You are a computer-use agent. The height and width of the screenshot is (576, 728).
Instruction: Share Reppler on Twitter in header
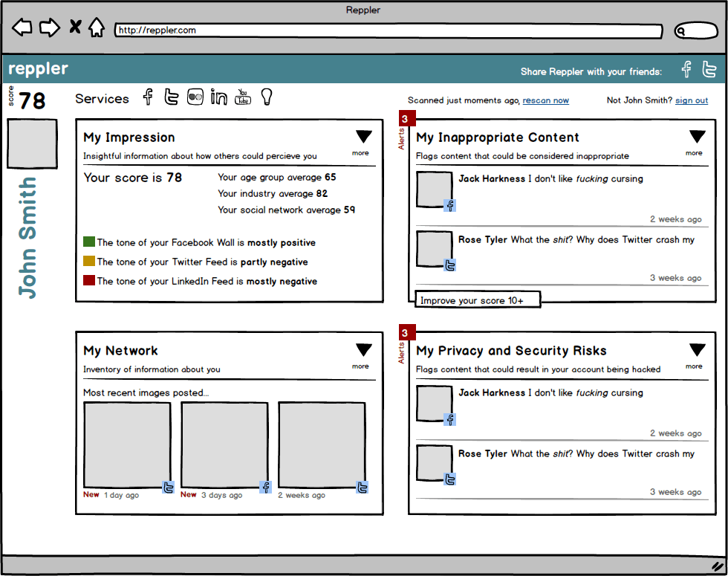[709, 70]
